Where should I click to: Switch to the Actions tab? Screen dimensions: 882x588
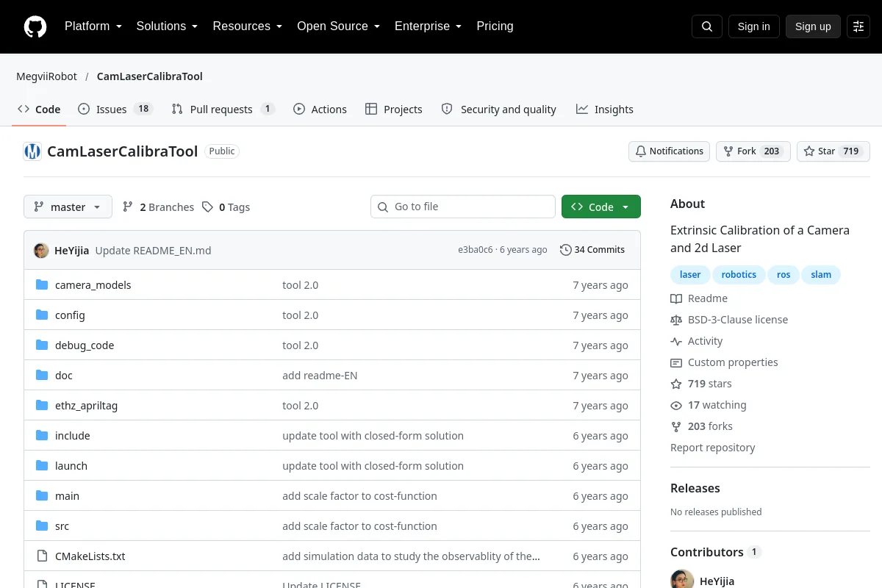click(x=320, y=109)
